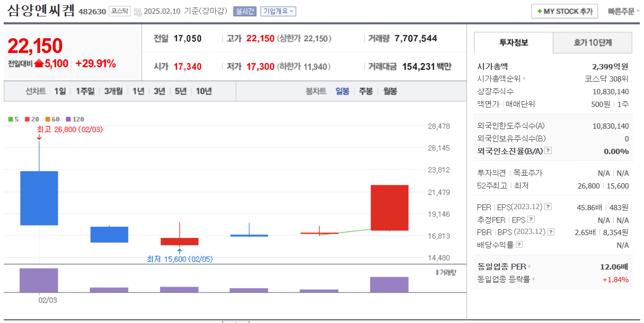This screenshot has width=644, height=323.
Task: Click the green 5-day moving average legend
Action: (x=13, y=119)
